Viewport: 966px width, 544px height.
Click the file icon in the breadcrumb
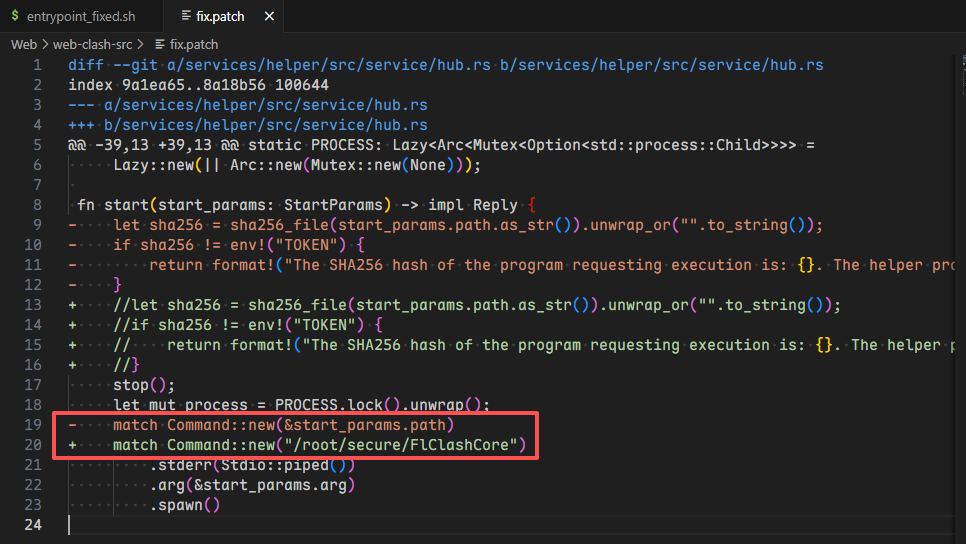point(160,44)
